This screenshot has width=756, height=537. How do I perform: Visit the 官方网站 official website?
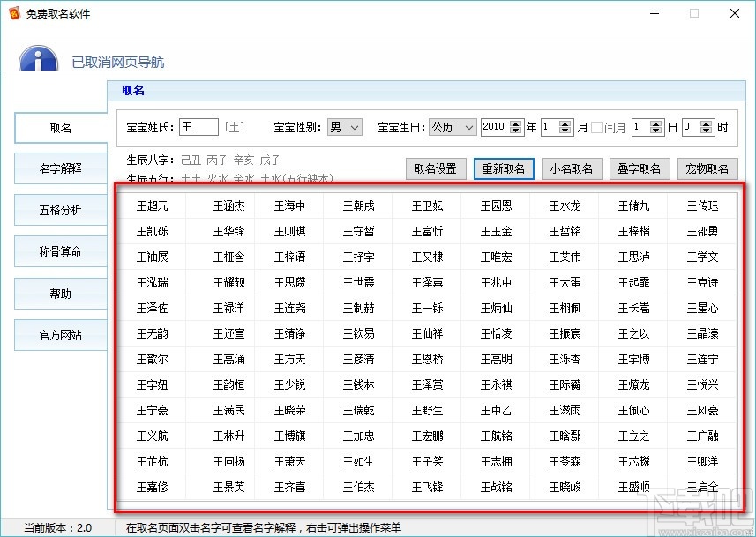[60, 335]
